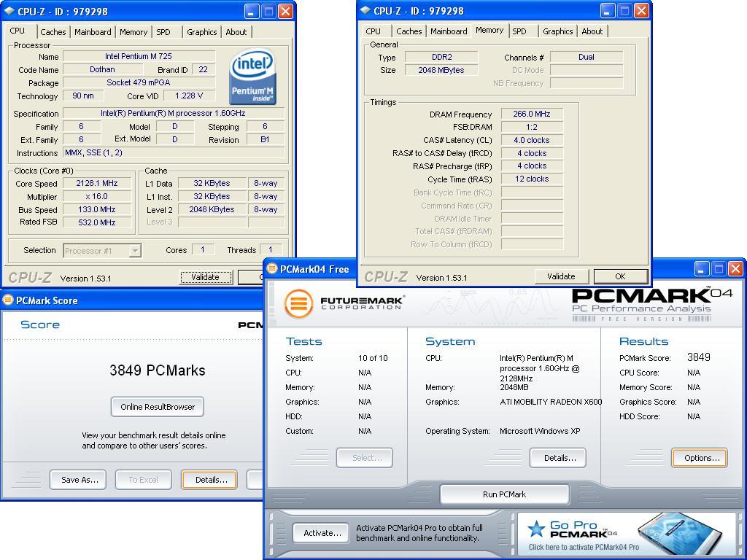Open Details in PCMark Score window
The width and height of the screenshot is (747, 560).
point(209,480)
